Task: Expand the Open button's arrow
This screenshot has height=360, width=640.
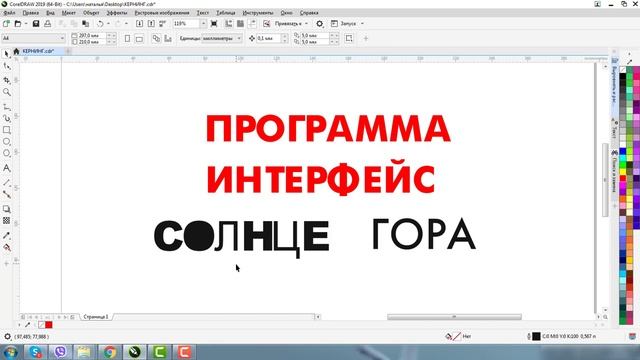Action: click(x=25, y=24)
